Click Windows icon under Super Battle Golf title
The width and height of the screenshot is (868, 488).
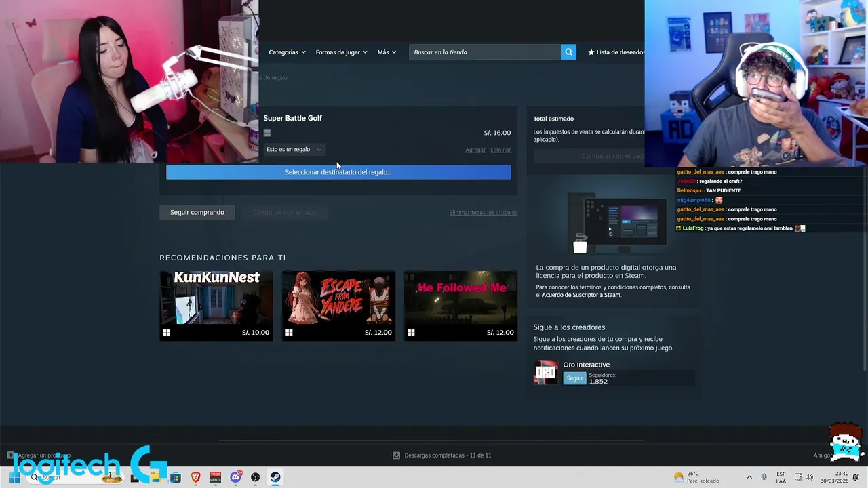pos(267,134)
